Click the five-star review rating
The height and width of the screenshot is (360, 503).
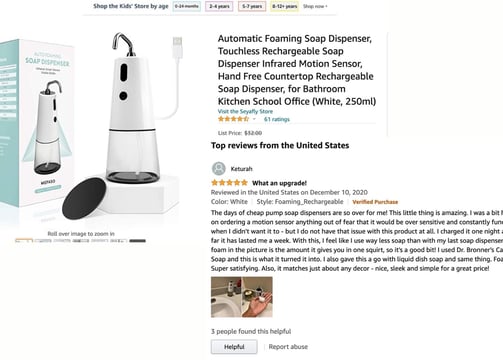tap(229, 183)
